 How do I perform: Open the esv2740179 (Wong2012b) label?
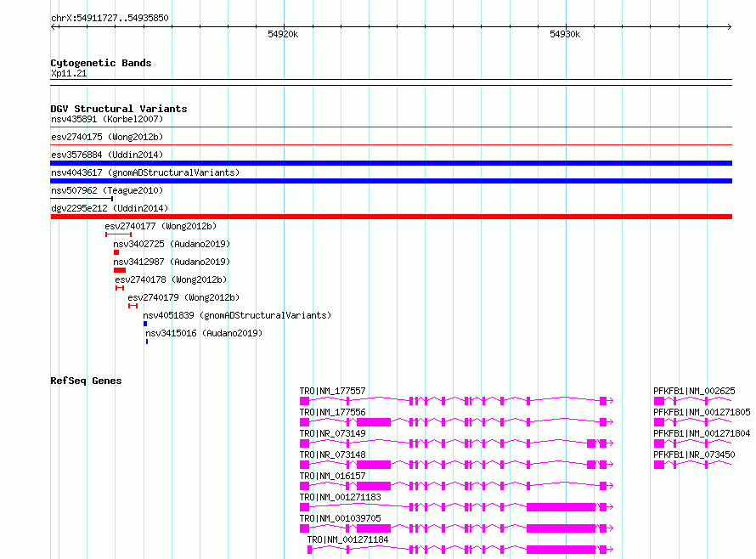coord(183,297)
